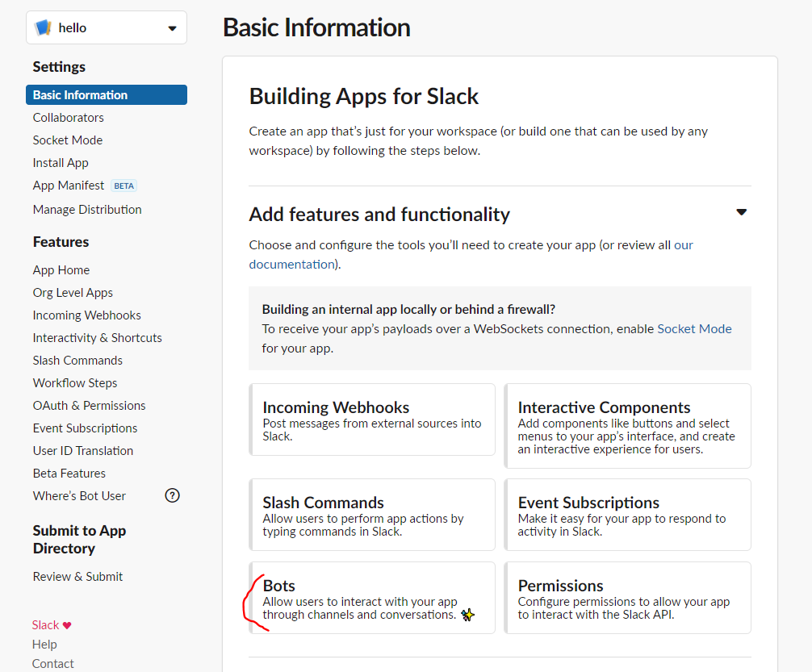812x672 pixels.
Task: Open App Manifest settings
Action: (69, 186)
